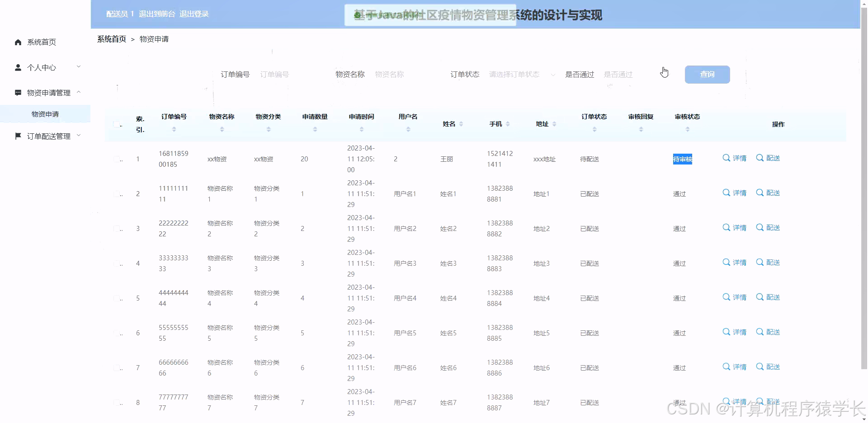Click the magnifier icon on first row's 配送
Viewport: 868px width, 423px height.
coord(759,158)
